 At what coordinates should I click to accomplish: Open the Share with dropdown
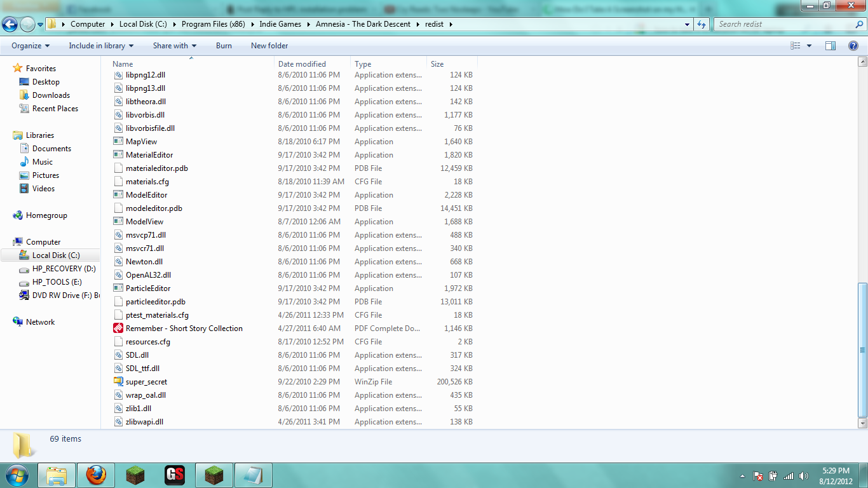click(175, 46)
